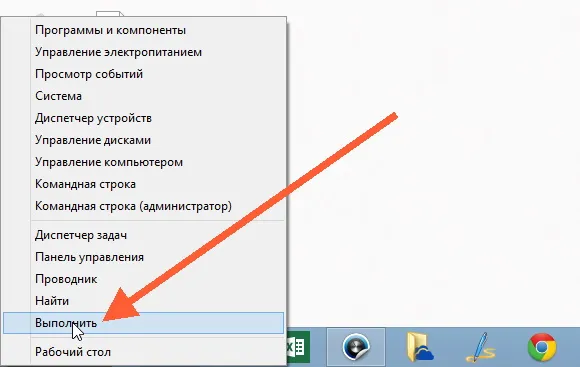Open Excel from the taskbar

coord(299,347)
